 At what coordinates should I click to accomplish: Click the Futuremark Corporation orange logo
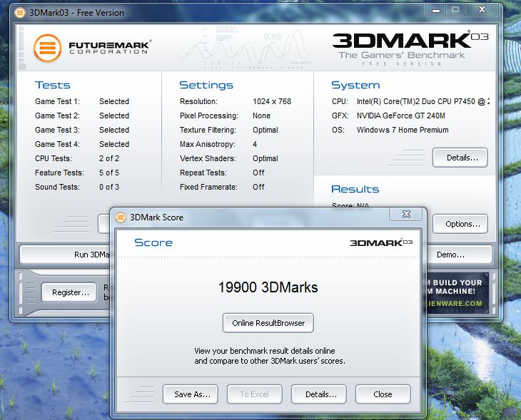point(48,48)
